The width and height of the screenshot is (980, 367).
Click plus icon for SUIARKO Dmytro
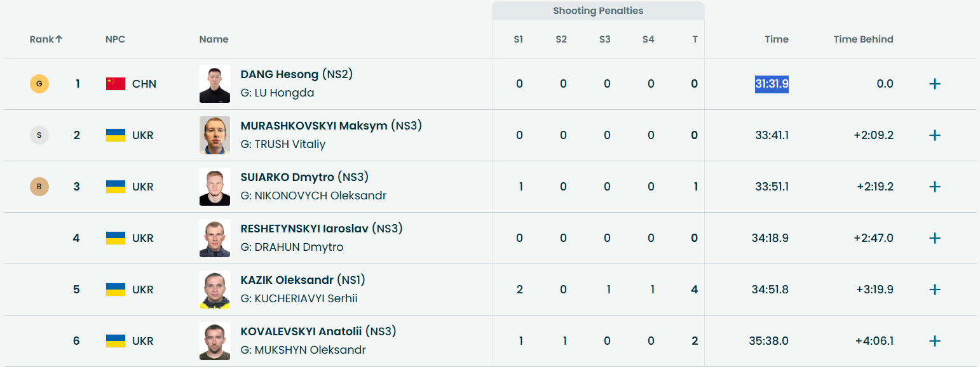click(x=934, y=187)
